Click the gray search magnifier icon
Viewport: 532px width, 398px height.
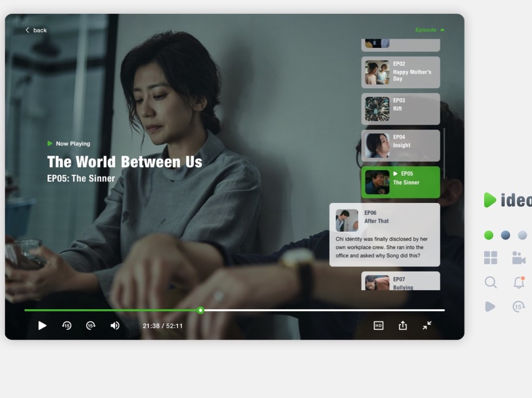tap(491, 282)
